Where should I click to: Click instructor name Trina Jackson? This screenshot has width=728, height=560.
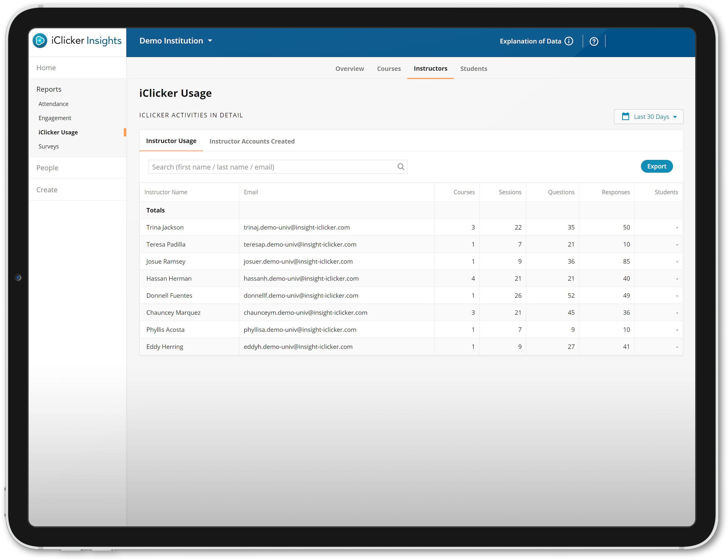(x=165, y=227)
